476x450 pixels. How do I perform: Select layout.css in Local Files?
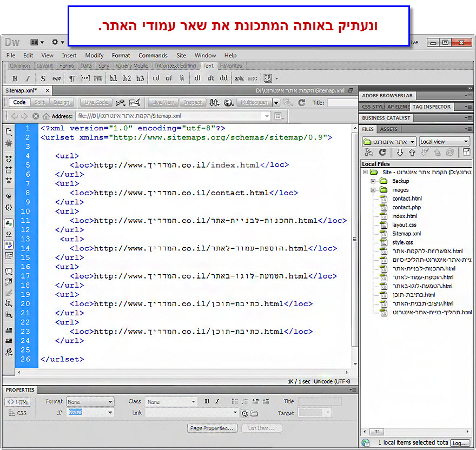click(404, 225)
